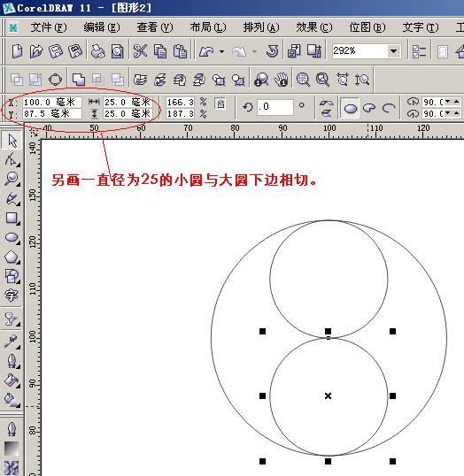Open the 效果(C) menu
Screen dimensions: 464x476
click(313, 27)
